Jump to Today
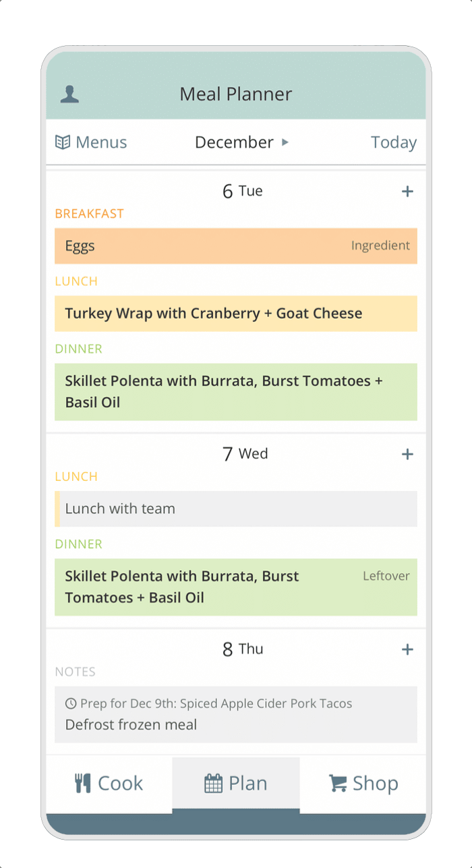 [393, 142]
